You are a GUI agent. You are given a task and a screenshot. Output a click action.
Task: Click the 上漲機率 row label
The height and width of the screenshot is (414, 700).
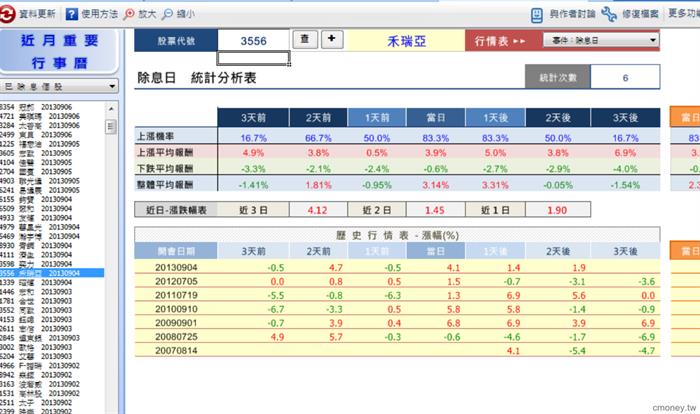(x=155, y=136)
